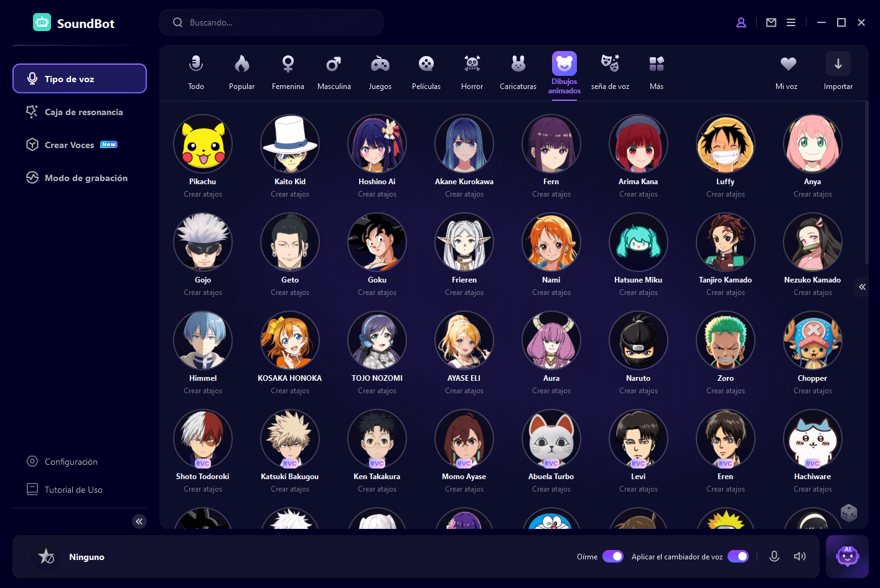This screenshot has height=588, width=880.
Task: Click the KOSAKA HONOKA name label
Action: tap(290, 378)
